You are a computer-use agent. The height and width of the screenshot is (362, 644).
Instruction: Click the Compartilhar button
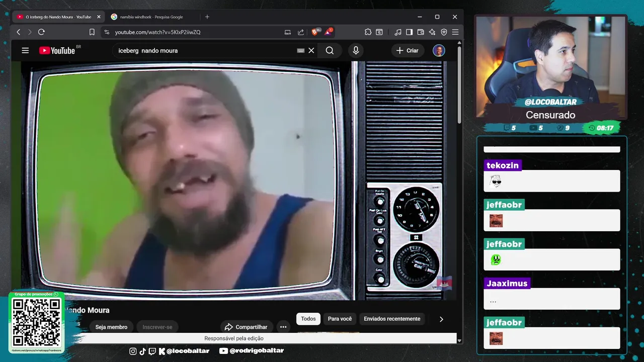tap(246, 327)
